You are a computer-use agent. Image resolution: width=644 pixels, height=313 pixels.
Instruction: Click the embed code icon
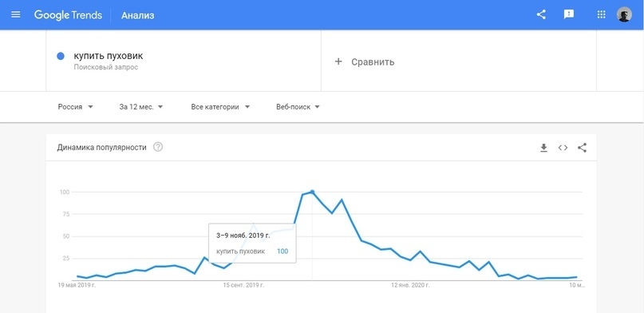563,148
